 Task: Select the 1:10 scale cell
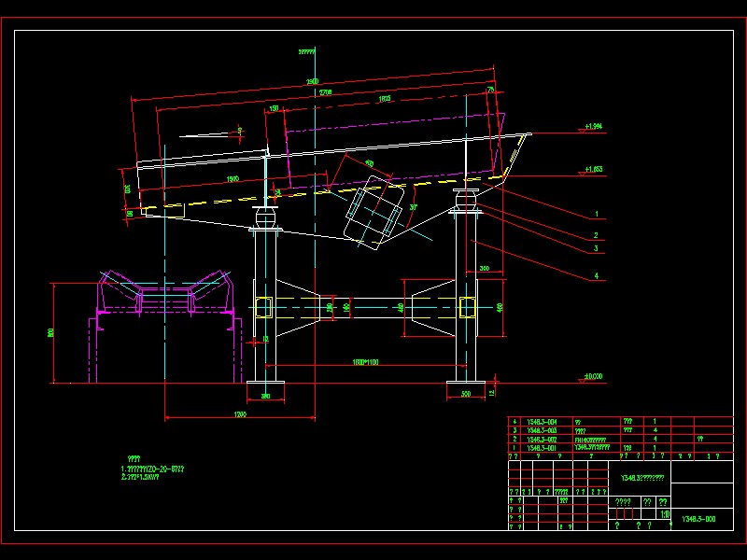click(x=665, y=514)
